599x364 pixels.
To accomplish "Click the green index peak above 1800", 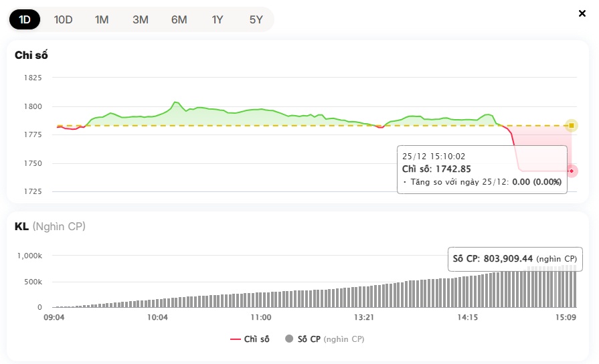I will click(175, 102).
